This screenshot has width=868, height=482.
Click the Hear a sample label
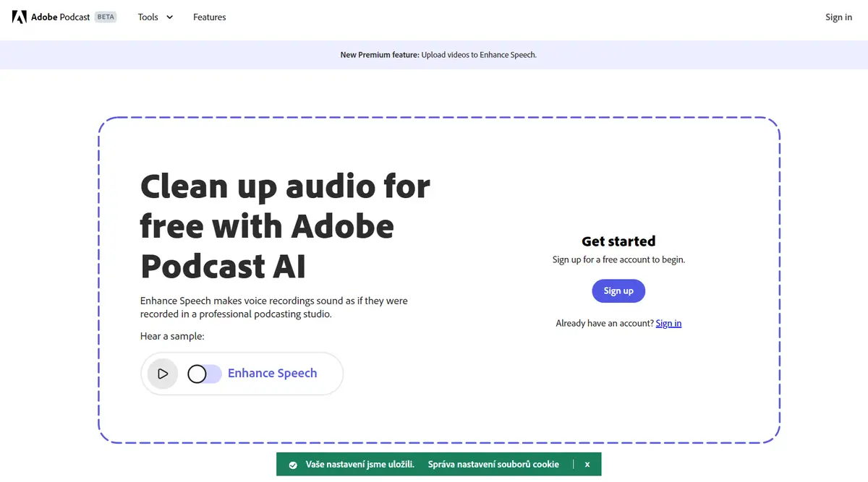point(172,337)
